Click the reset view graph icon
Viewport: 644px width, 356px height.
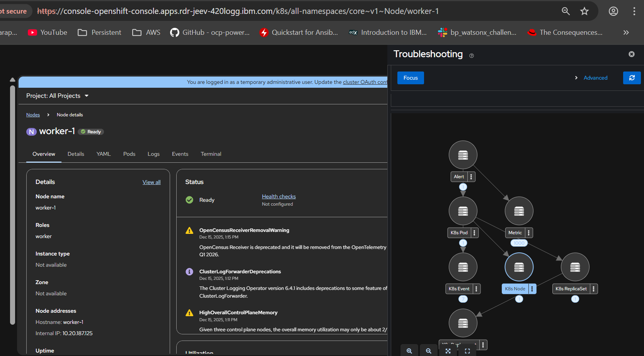point(467,351)
